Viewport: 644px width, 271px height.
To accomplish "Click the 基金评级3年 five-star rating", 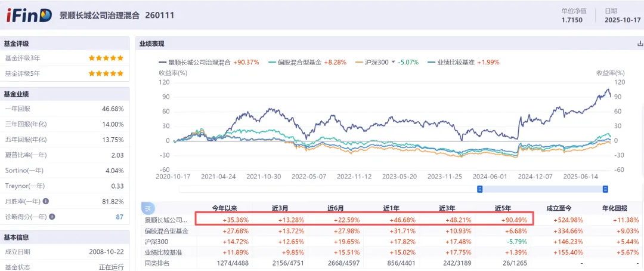I will click(106, 58).
